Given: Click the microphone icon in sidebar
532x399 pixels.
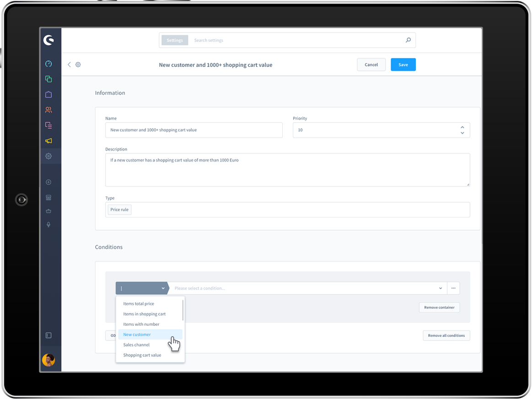Looking at the screenshot, I should [48, 225].
